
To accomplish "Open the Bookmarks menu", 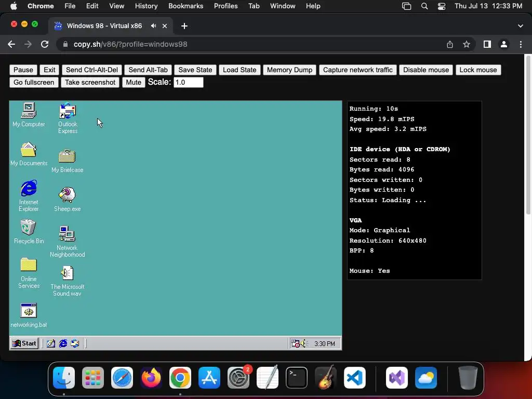I will pos(185,6).
